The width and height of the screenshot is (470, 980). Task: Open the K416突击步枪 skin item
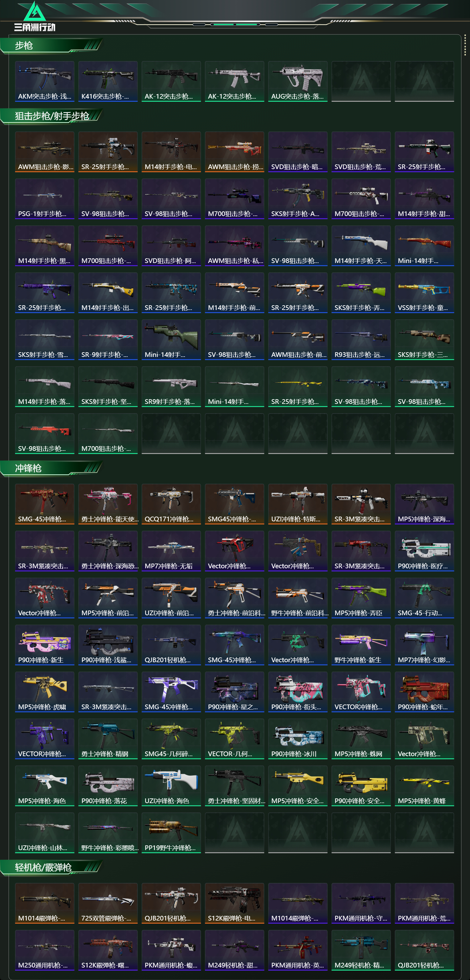(108, 81)
